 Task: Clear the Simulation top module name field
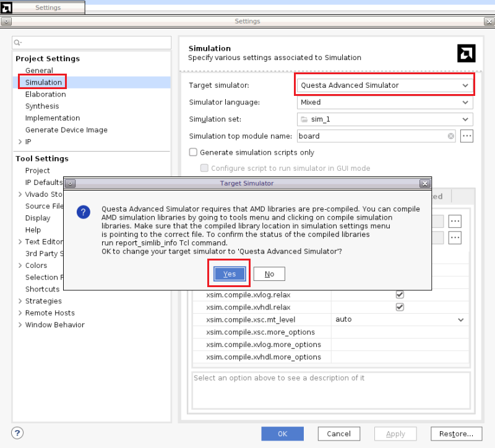(x=450, y=136)
